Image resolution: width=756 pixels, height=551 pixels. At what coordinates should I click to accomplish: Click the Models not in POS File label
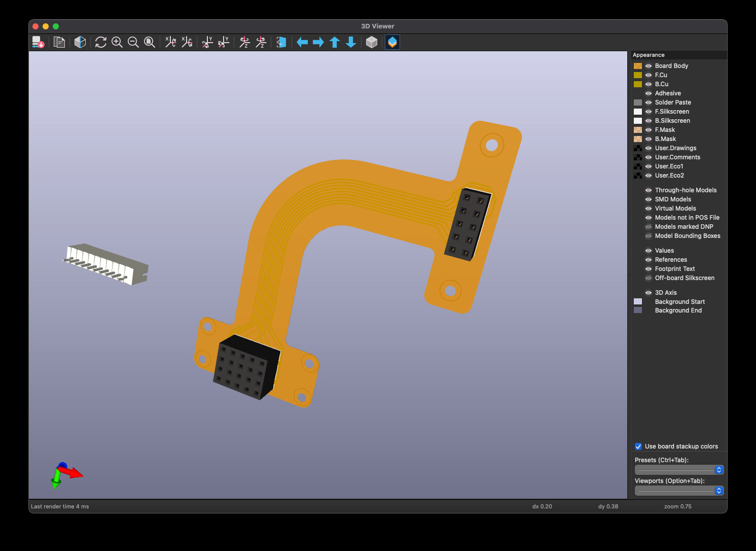[x=687, y=218]
